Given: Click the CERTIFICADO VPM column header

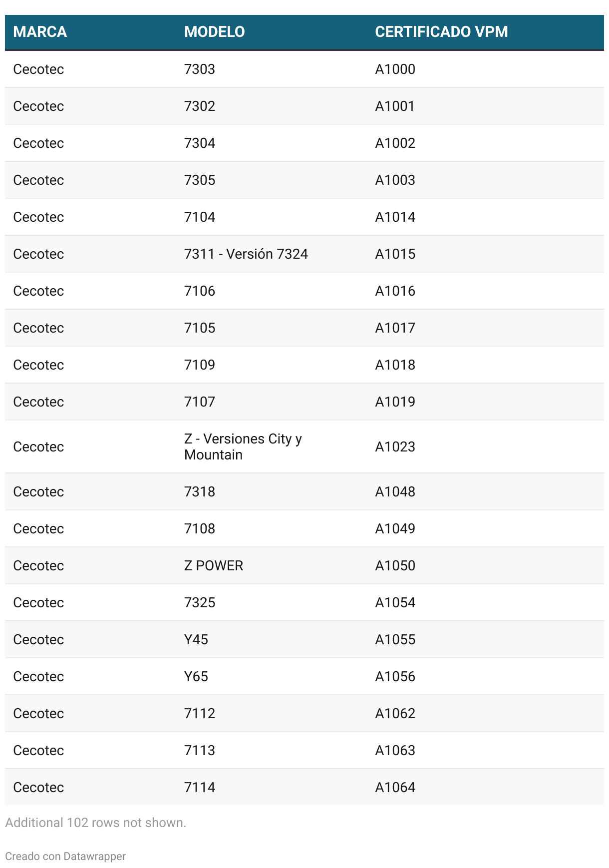Looking at the screenshot, I should (x=441, y=32).
